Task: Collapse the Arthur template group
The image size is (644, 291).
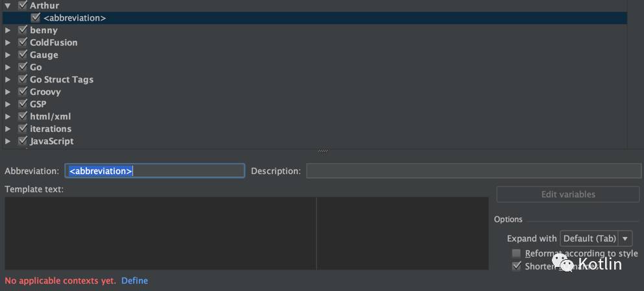Action: 7,6
